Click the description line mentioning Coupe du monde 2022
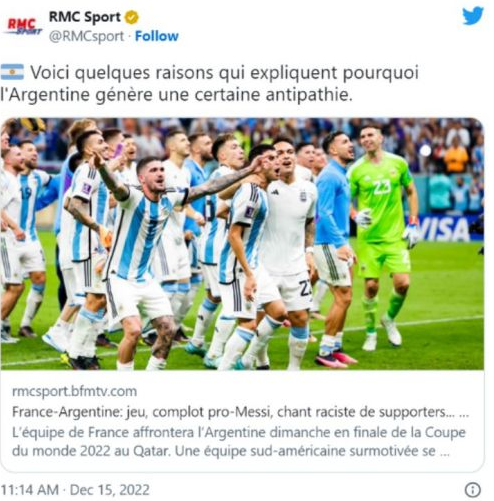494x501 pixels. tap(231, 451)
